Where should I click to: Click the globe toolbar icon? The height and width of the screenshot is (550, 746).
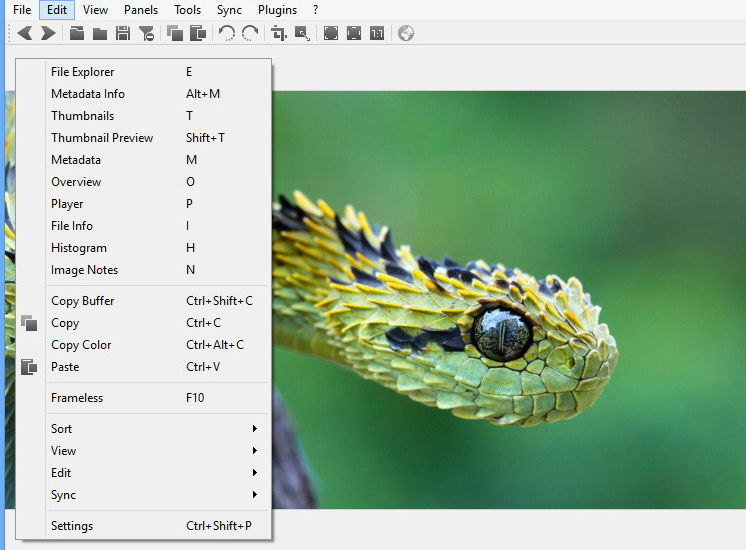pos(406,33)
